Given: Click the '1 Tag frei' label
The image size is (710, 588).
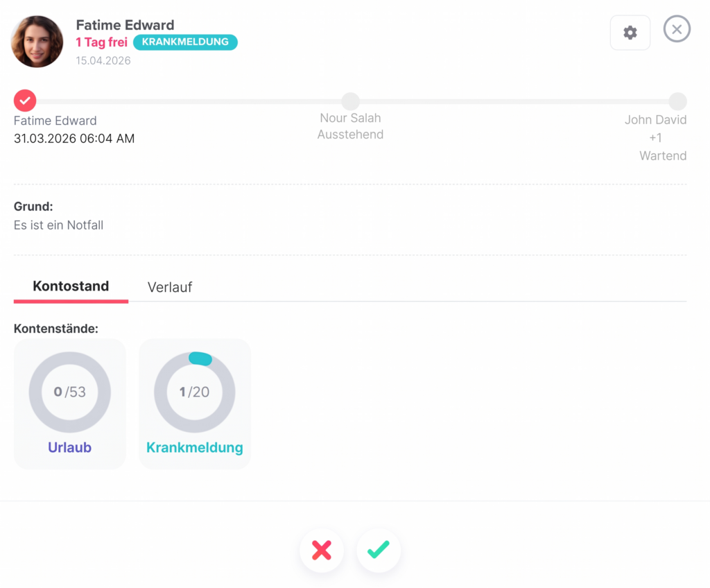Looking at the screenshot, I should click(x=101, y=42).
